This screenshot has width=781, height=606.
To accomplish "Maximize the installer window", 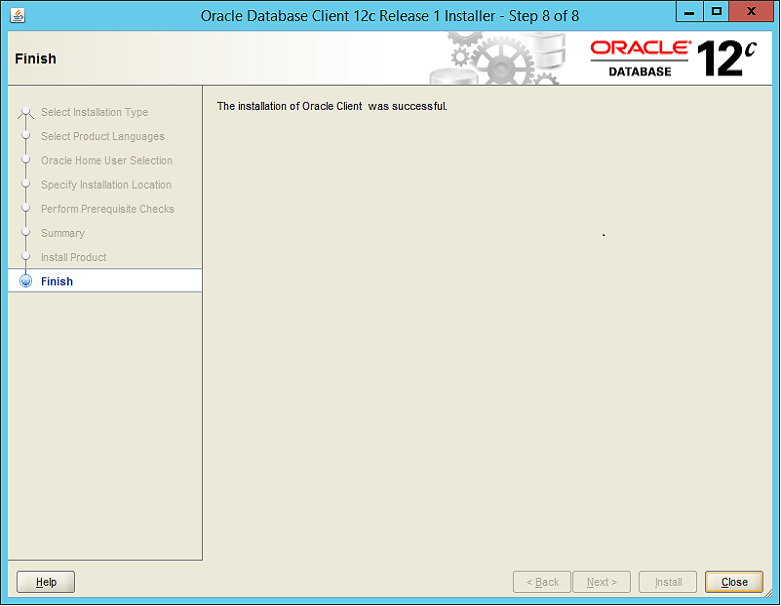I will click(x=717, y=13).
